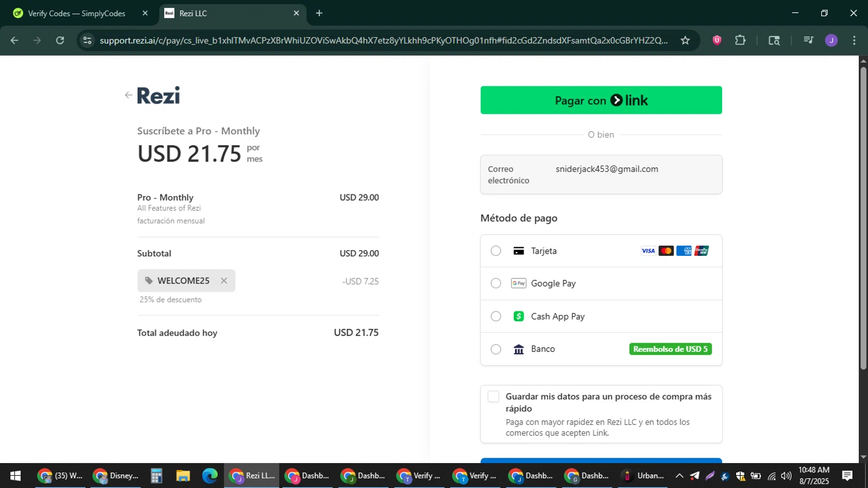Screen dimensions: 868x488
Task: Open the Extensions puzzle icon
Action: point(740,41)
